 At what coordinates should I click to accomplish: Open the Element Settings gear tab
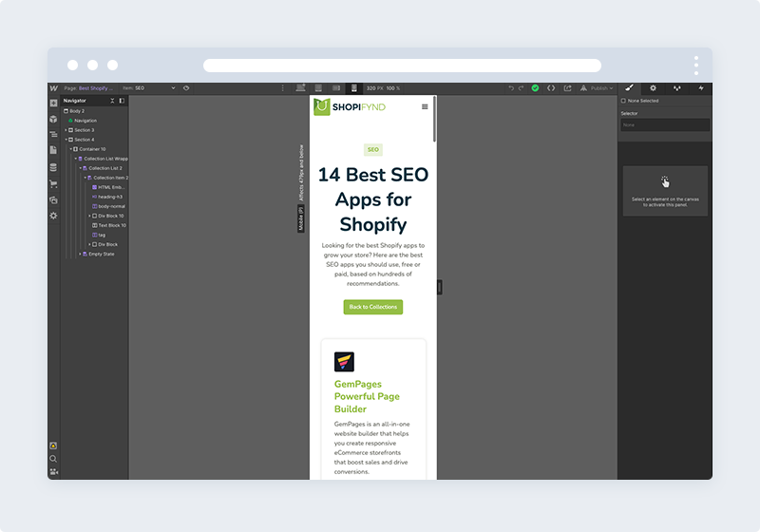(653, 87)
